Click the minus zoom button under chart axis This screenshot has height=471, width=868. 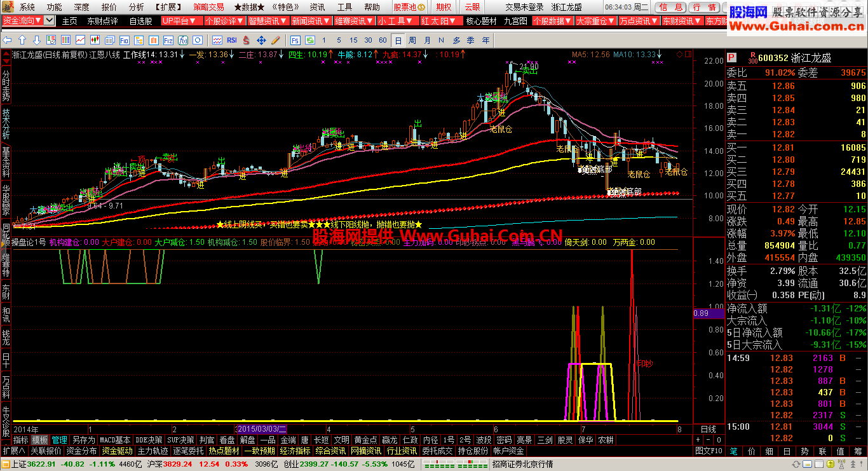tap(708, 440)
